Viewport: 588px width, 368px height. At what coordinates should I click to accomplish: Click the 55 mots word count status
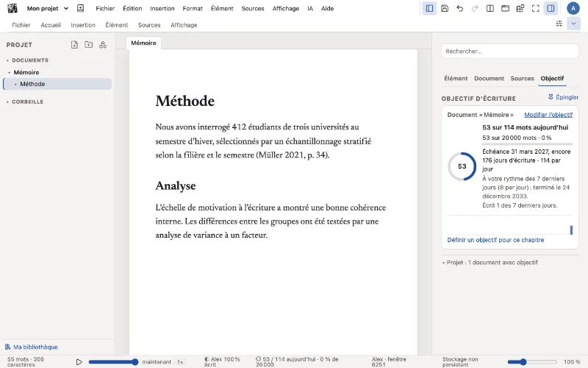[26, 361]
